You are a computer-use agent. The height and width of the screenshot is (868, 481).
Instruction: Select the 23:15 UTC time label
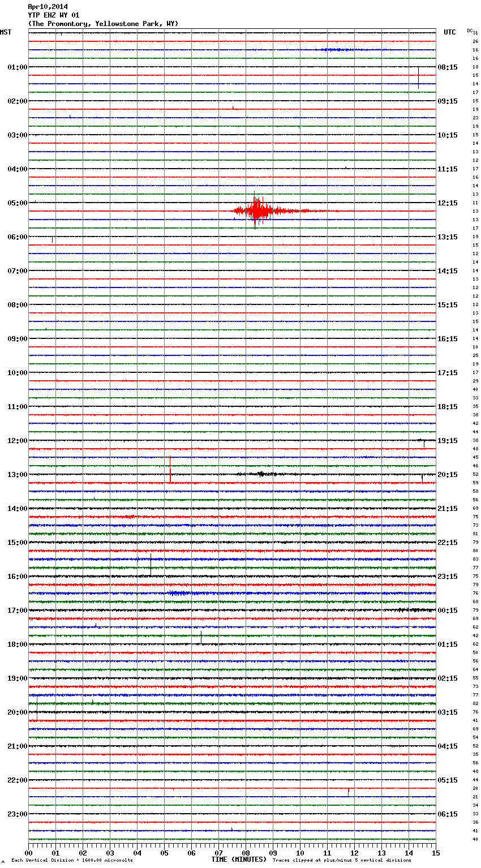coord(448,577)
